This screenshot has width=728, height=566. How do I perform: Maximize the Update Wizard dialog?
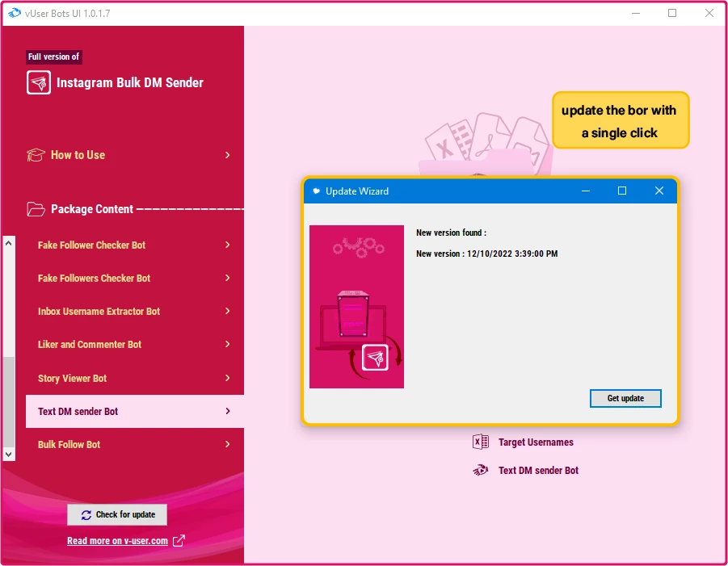(x=622, y=191)
